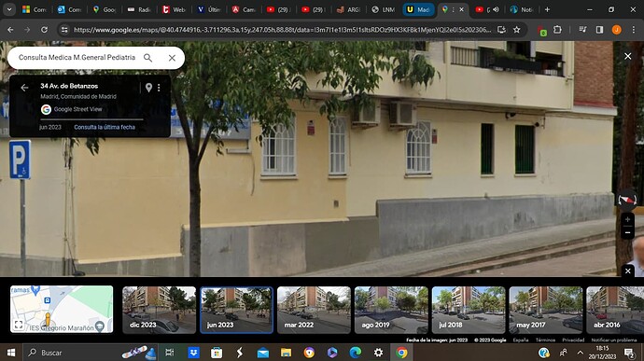Select the ago 2019 imagery thumbnail

[391, 310]
